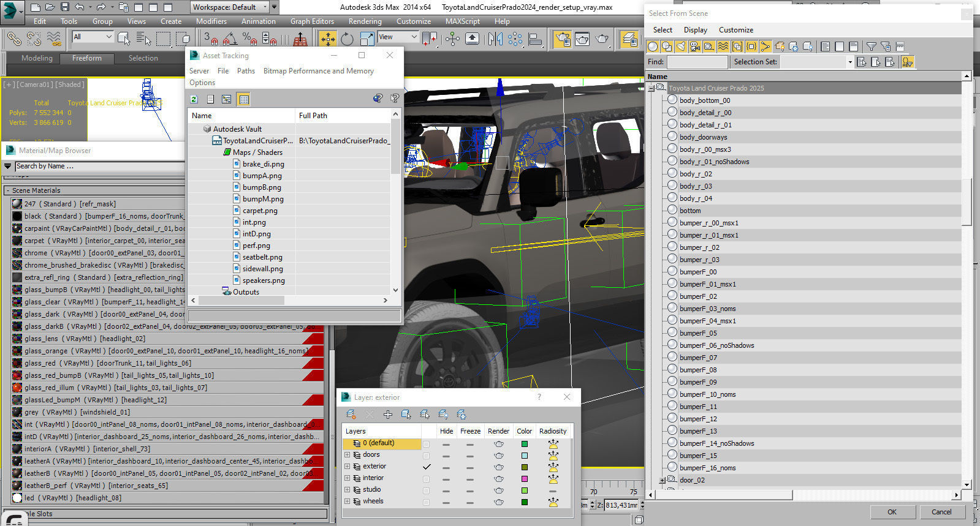Click the Bind to Space Warp icon
Image resolution: width=980 pixels, height=526 pixels.
pyautogui.click(x=54, y=39)
